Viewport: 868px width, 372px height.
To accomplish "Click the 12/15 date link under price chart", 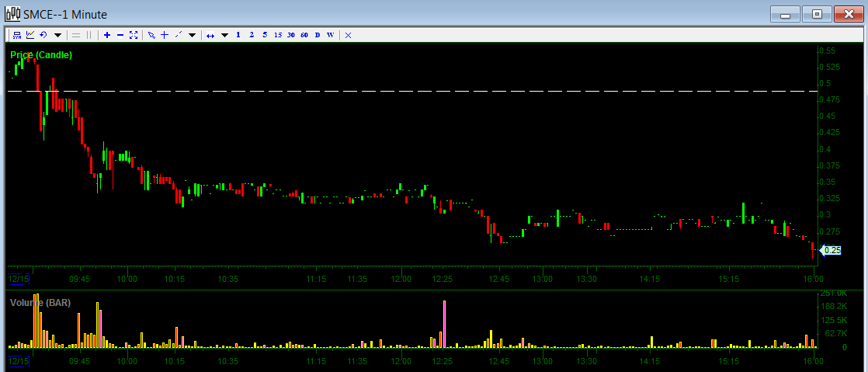I will pyautogui.click(x=17, y=278).
